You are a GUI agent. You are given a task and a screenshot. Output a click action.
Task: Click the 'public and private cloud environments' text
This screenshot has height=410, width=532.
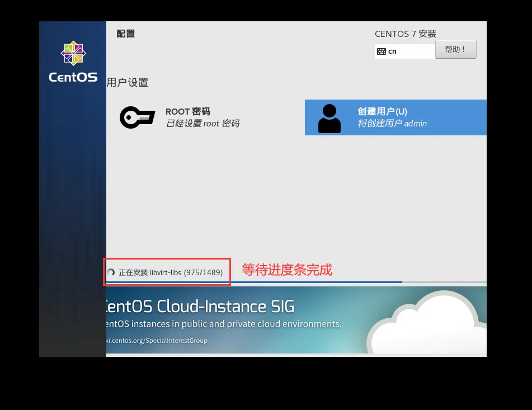262,324
